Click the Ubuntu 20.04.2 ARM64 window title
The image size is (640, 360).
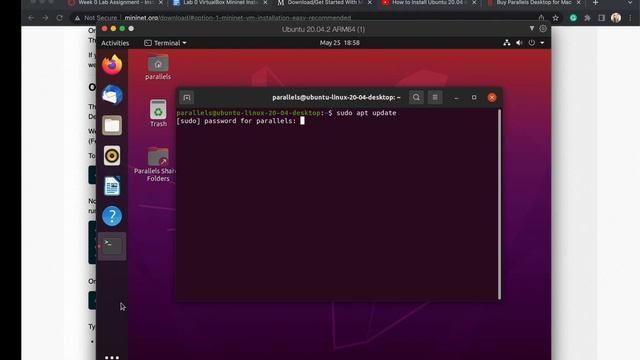323,29
